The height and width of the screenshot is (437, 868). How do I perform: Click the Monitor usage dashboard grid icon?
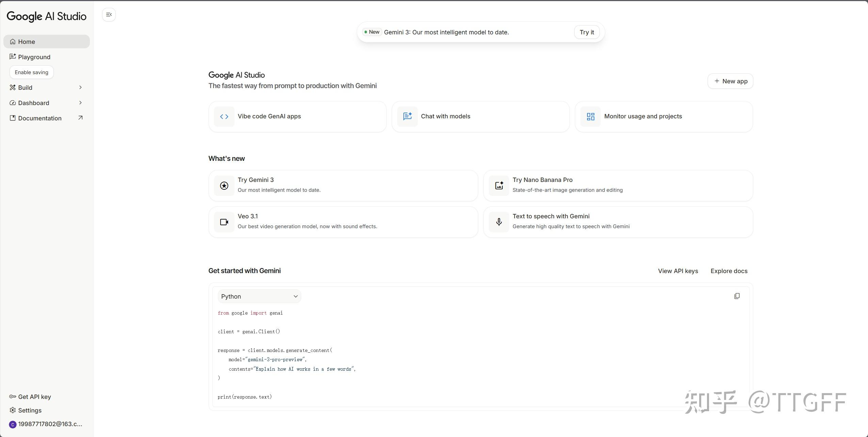click(590, 117)
